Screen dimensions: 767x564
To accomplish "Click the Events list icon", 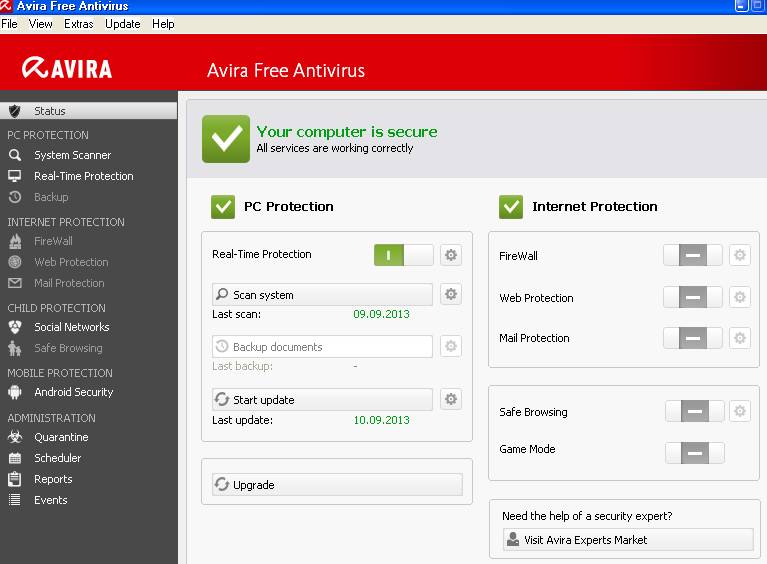I will [x=15, y=500].
